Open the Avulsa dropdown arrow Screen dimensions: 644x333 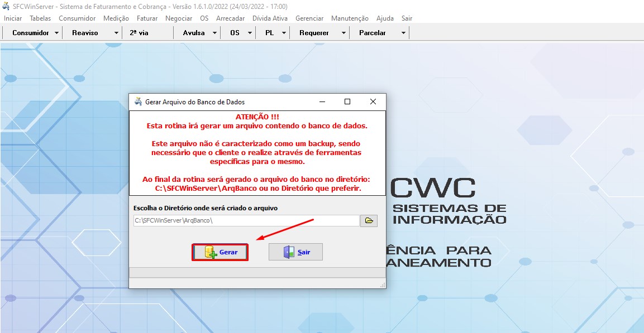point(216,33)
